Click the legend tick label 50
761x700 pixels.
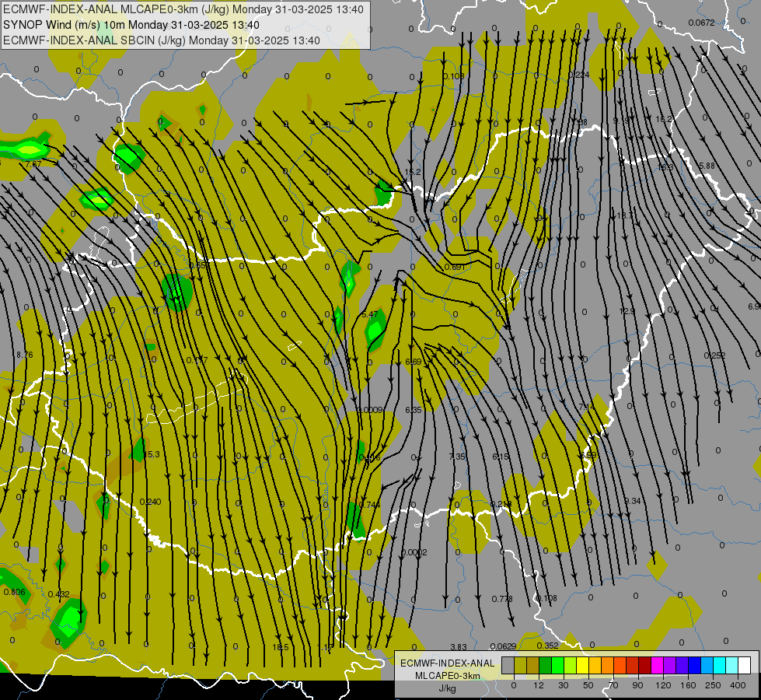coord(588,685)
